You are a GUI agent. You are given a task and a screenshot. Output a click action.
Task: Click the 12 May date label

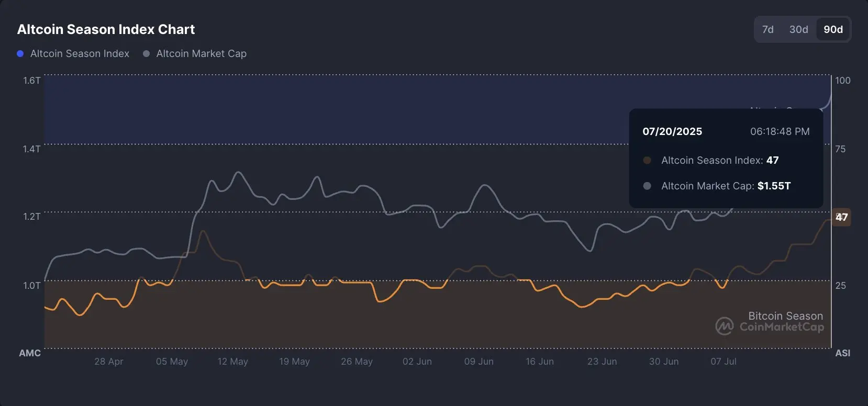click(233, 362)
